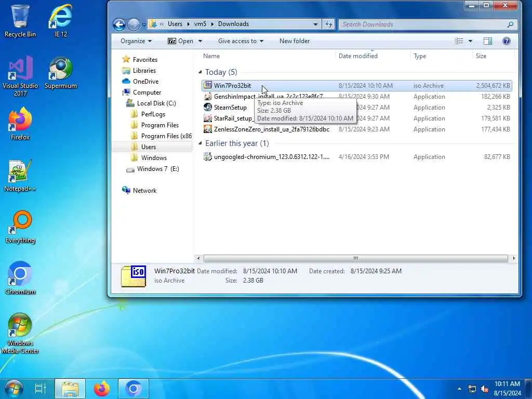Select the ungoogled-chromium installer file

click(356, 157)
